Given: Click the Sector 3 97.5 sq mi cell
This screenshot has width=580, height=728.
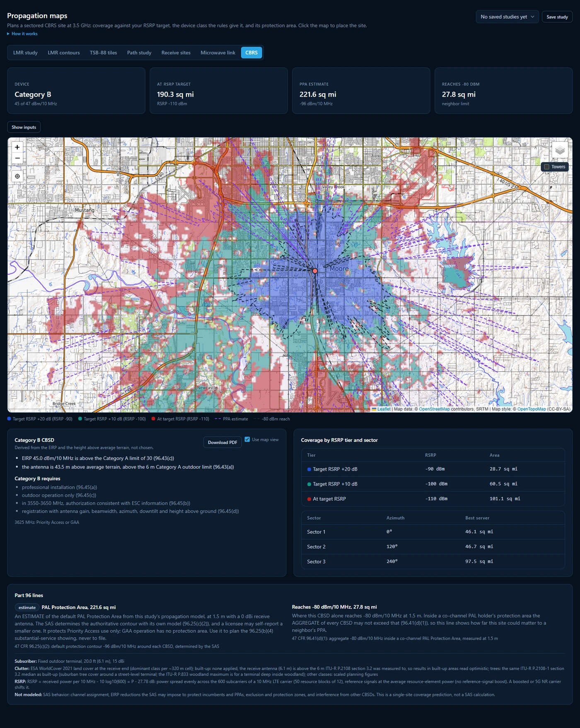Looking at the screenshot, I should click(479, 561).
